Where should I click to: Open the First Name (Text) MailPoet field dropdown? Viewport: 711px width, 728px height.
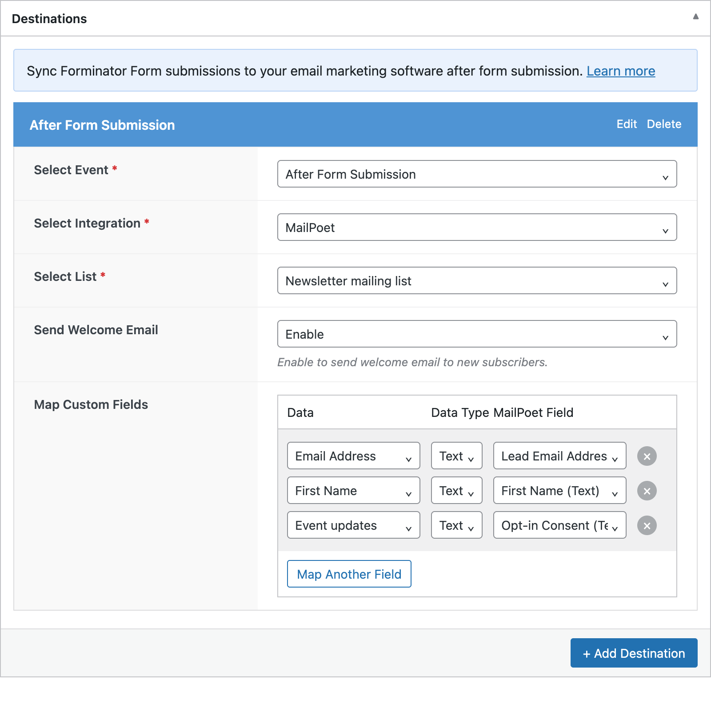tap(559, 490)
